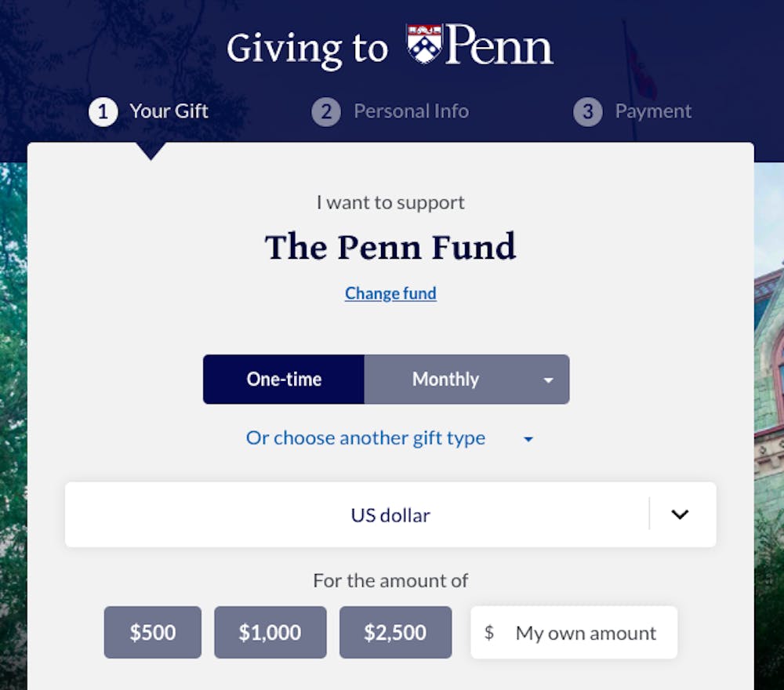Choose the $2,500 gift amount
This screenshot has height=690, width=784.
click(395, 632)
